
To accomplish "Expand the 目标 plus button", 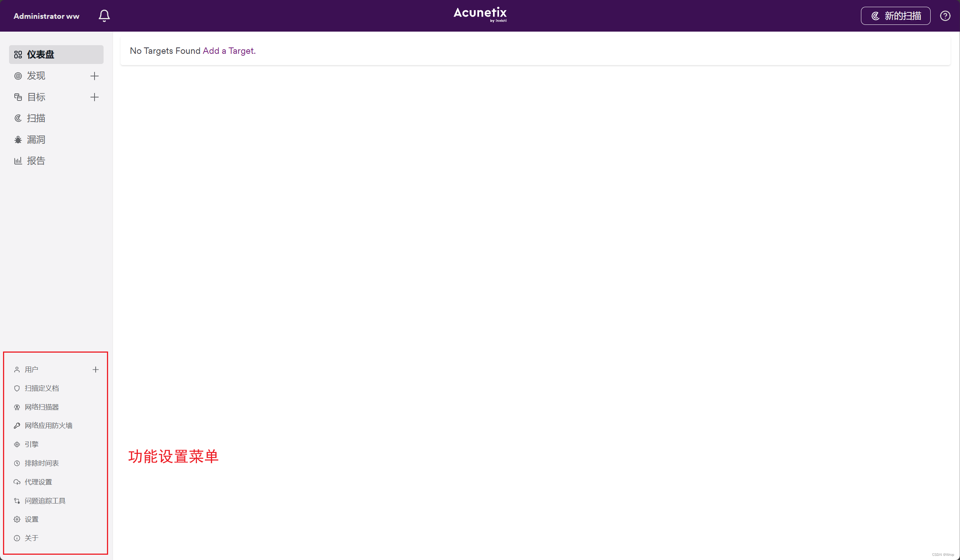I will [x=95, y=97].
